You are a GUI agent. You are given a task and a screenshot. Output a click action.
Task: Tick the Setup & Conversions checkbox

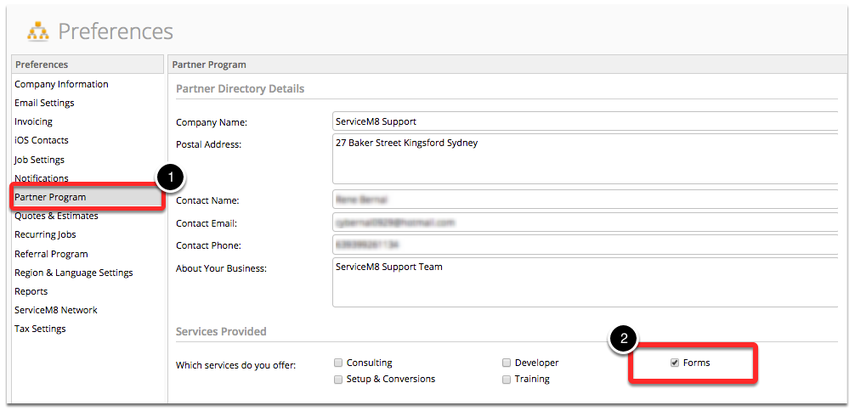[339, 379]
